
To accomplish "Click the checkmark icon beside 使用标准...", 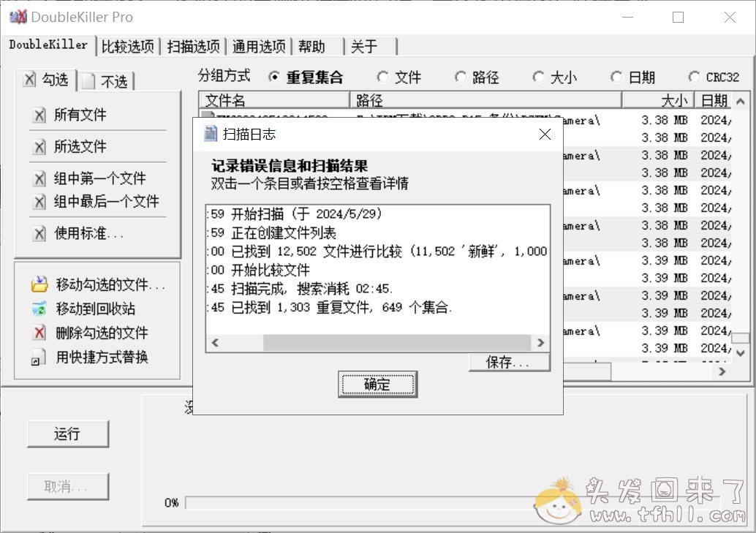I will coord(39,234).
